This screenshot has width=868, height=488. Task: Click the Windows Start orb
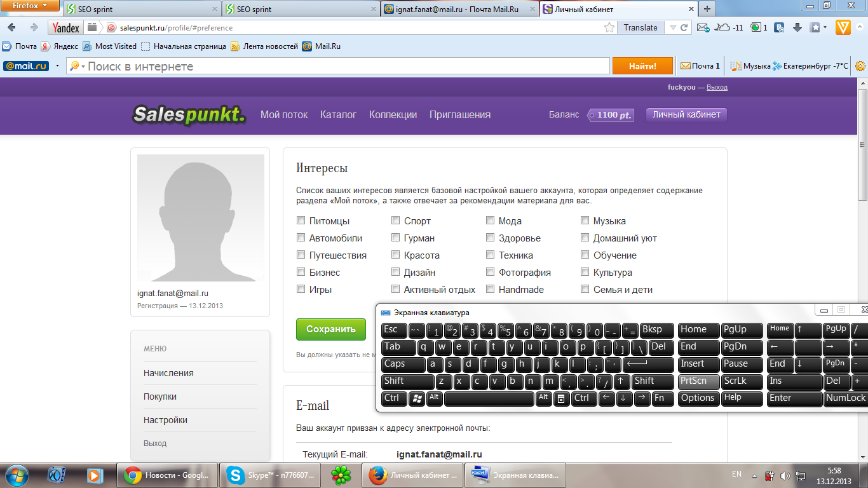(x=17, y=475)
